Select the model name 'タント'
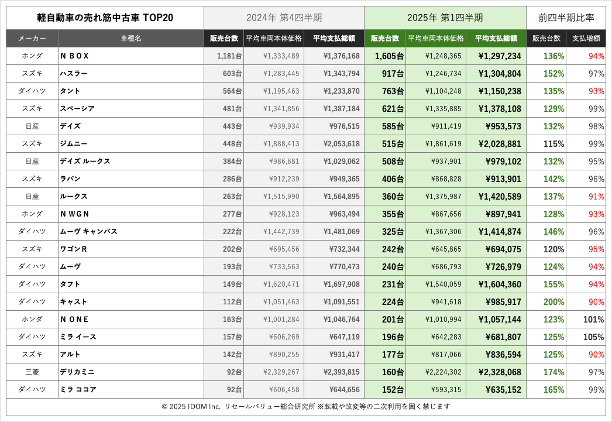The image size is (612, 422). [70, 91]
